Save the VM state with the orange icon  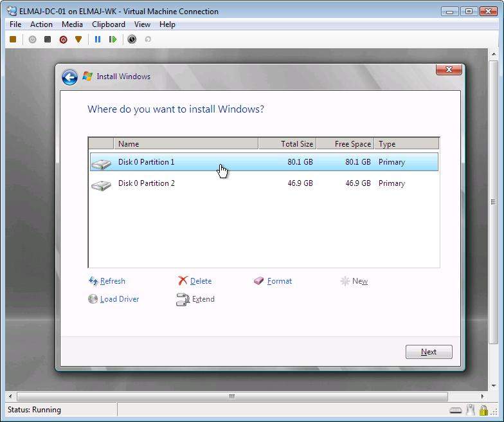click(78, 39)
